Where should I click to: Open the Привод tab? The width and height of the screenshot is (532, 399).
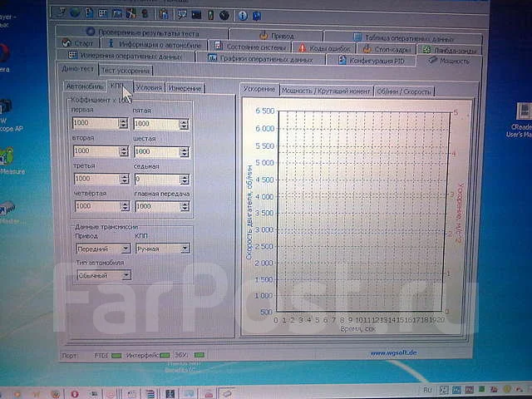(x=276, y=35)
